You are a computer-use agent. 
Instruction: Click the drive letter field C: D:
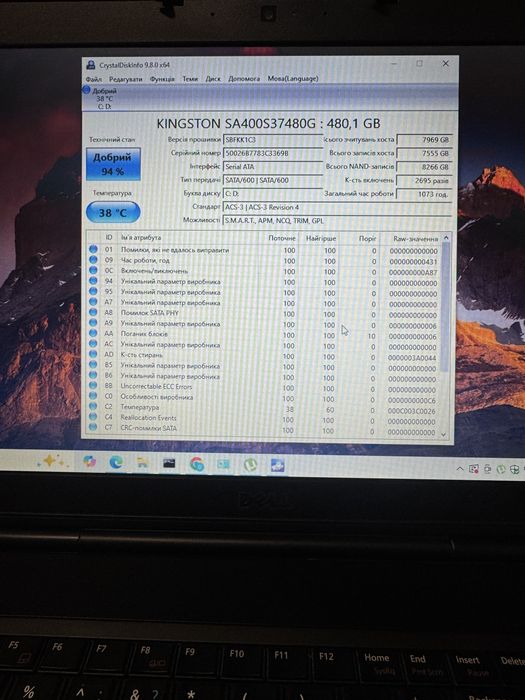pyautogui.click(x=272, y=193)
